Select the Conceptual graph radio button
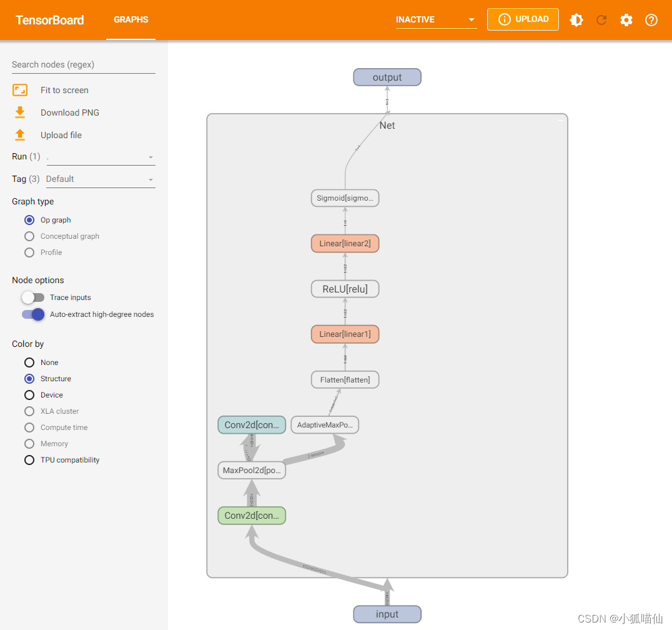672x630 pixels. (29, 236)
